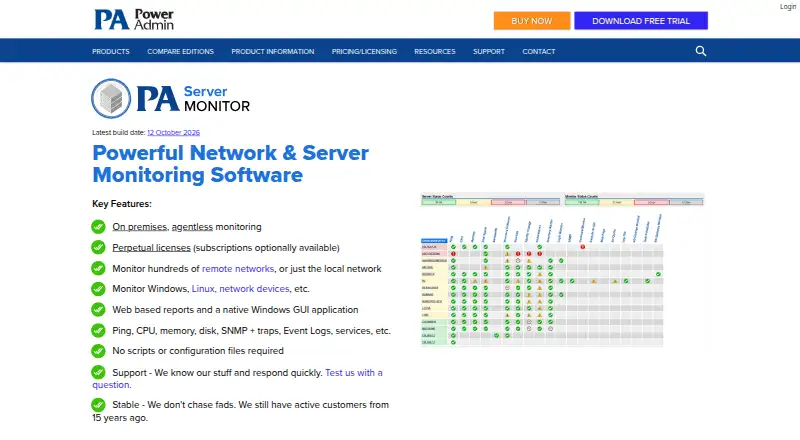Viewport: 800px width, 440px height.
Task: Follow the Linux link
Action: pos(203,289)
